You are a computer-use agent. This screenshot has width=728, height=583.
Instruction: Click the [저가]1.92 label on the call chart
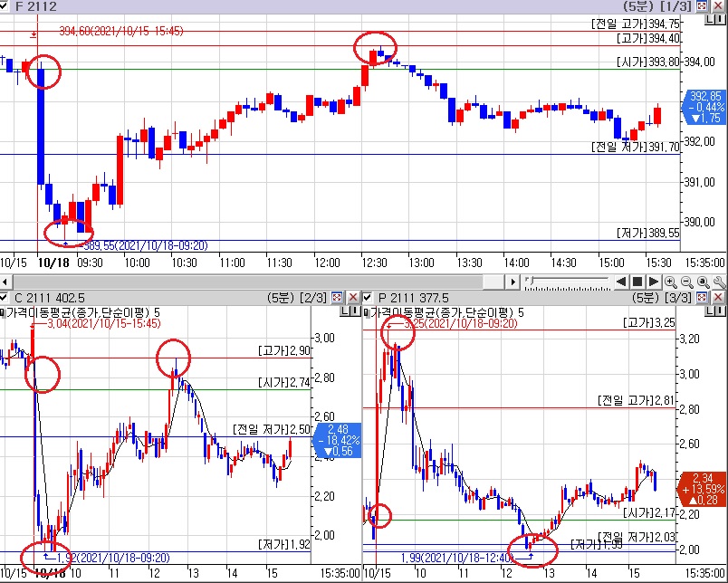point(284,544)
